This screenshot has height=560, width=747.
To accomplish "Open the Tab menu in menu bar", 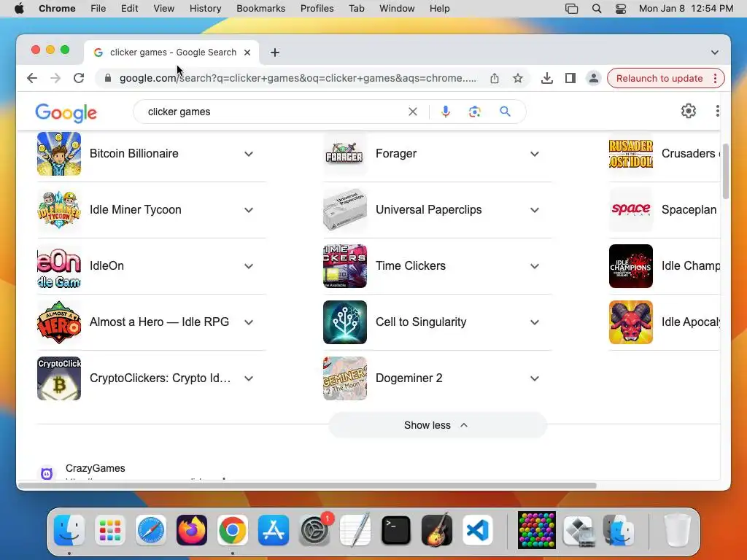I will (356, 9).
